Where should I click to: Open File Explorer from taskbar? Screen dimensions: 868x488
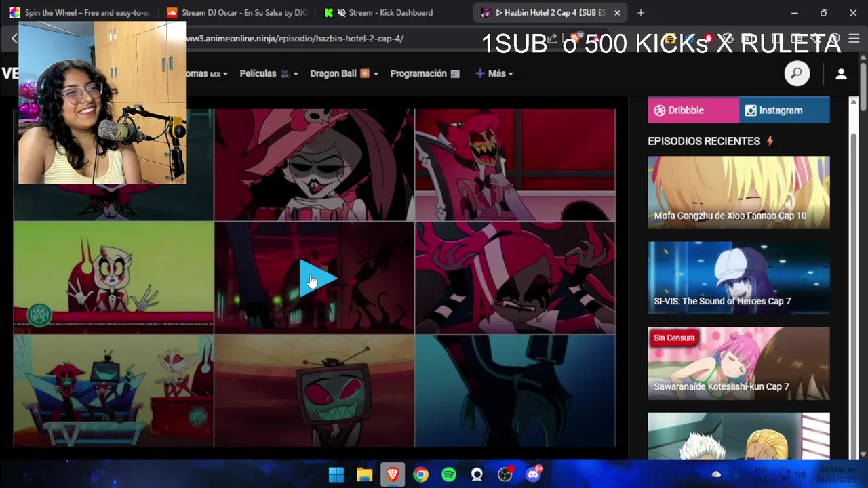tap(364, 474)
